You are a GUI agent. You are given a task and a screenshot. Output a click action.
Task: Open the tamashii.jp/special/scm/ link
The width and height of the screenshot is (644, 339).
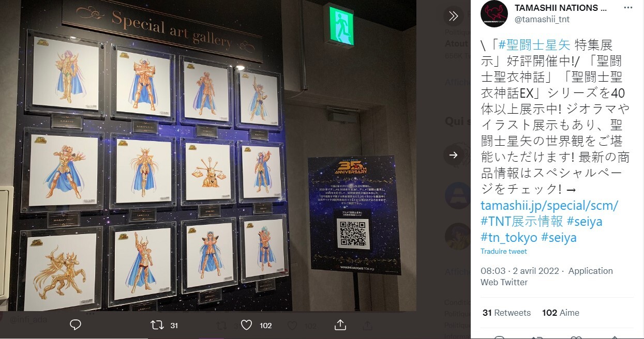pyautogui.click(x=549, y=205)
